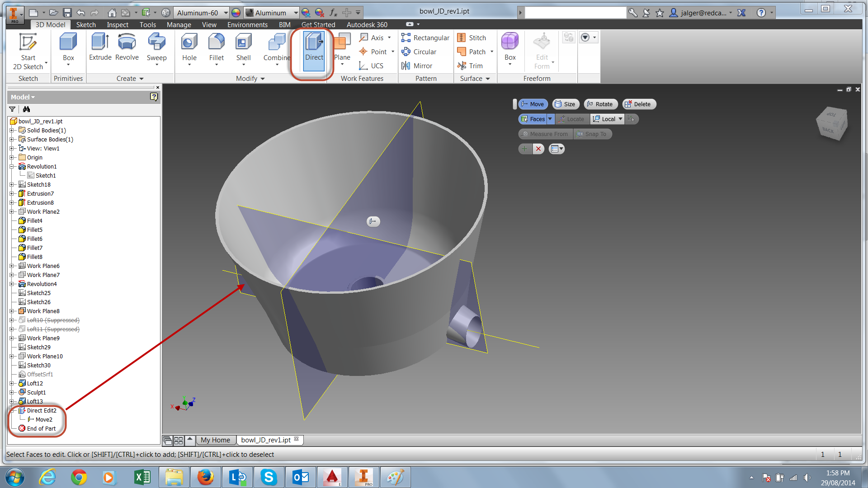
Task: Open the Combine tool
Action: [277, 49]
